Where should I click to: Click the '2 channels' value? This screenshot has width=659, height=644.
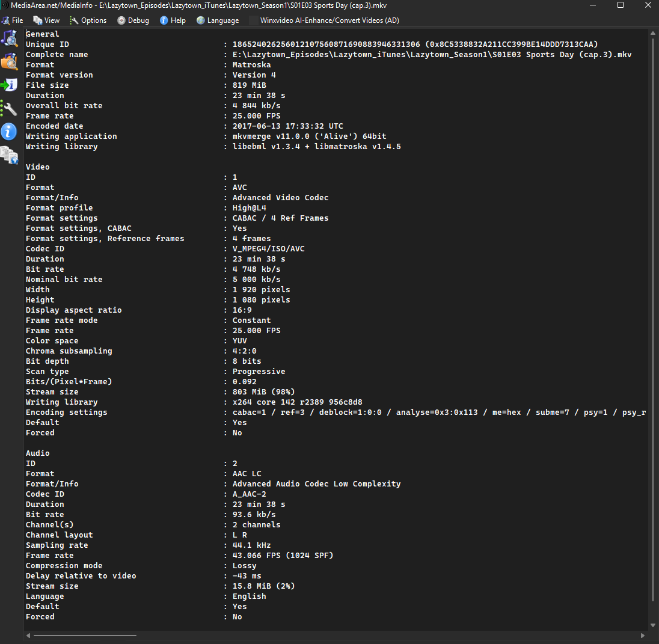point(256,524)
